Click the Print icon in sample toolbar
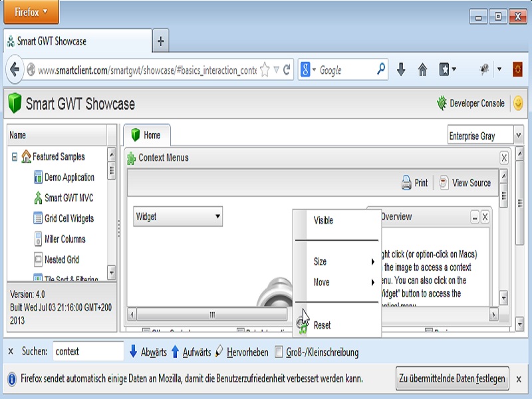 pyautogui.click(x=407, y=183)
